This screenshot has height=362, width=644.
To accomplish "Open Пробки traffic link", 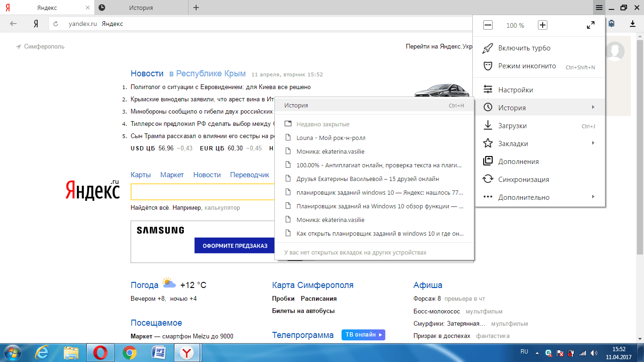I will tap(283, 298).
